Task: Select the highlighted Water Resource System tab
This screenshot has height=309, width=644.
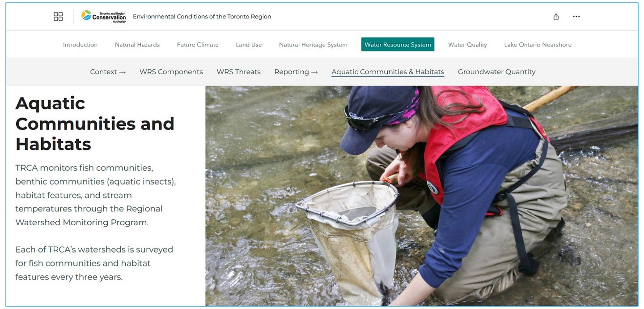Action: (x=398, y=44)
